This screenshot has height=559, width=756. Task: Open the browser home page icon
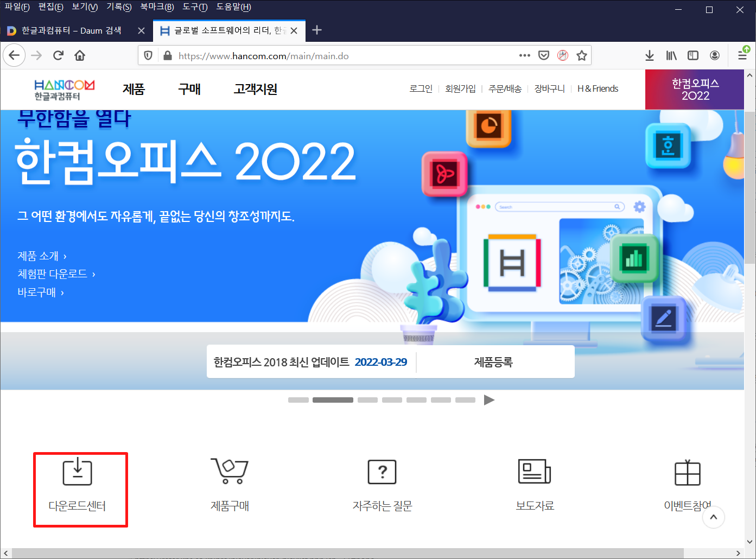coord(80,55)
